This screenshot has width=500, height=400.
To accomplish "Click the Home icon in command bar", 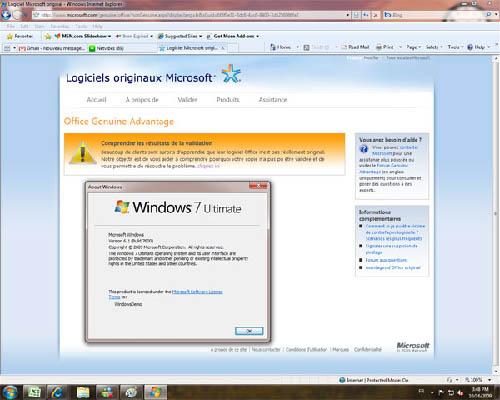I will pyautogui.click(x=280, y=47).
